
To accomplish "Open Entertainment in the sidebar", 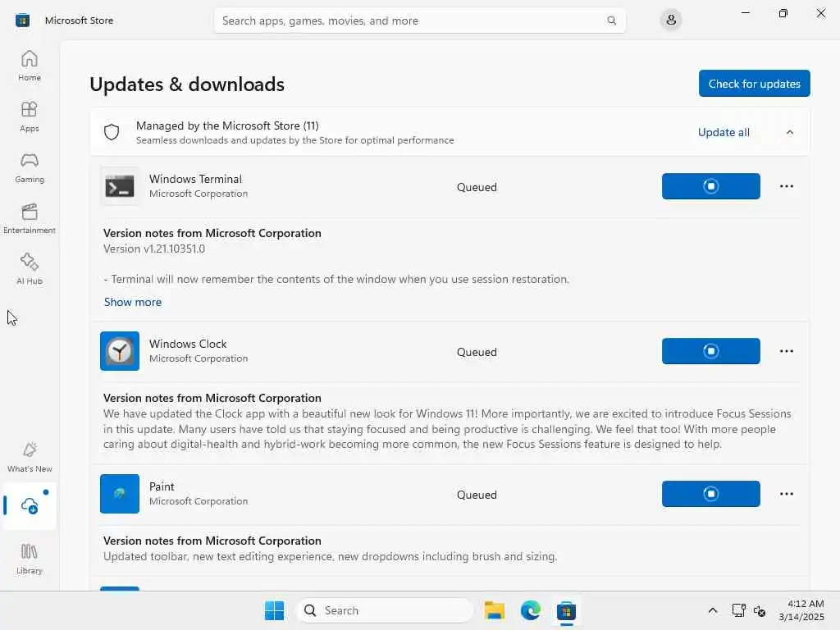I will [x=30, y=218].
